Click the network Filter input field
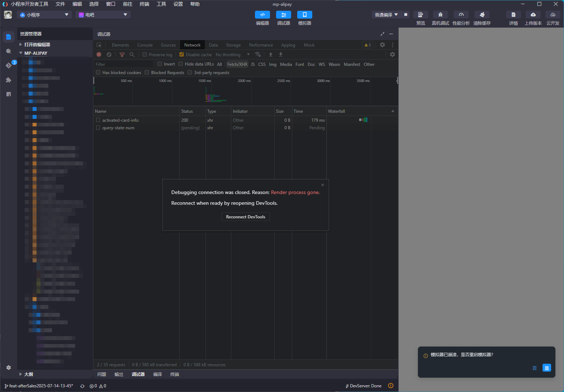 click(x=124, y=64)
